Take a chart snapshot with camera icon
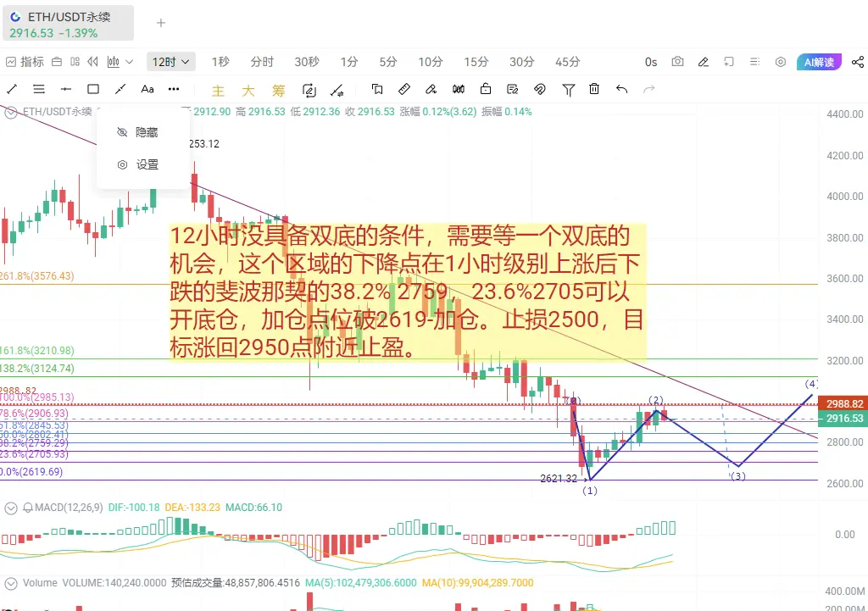868x611 pixels. click(x=677, y=61)
